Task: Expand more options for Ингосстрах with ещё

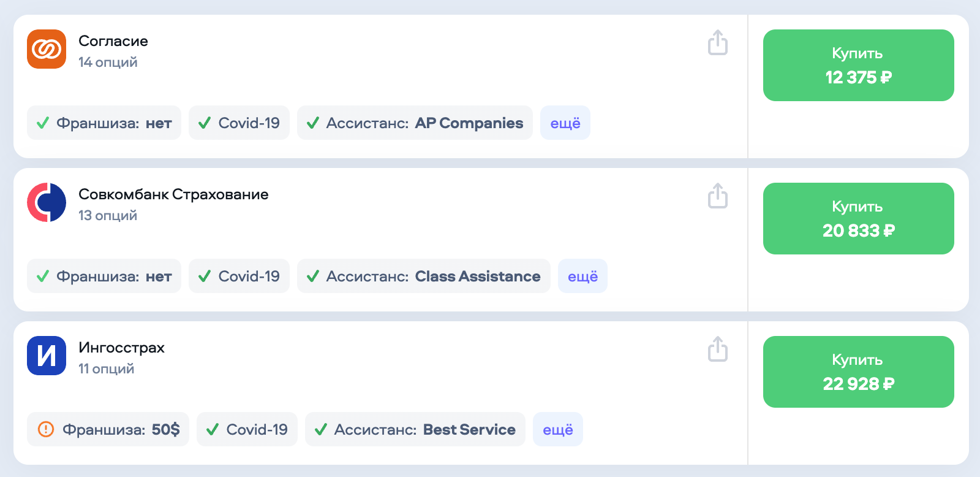Action: tap(557, 430)
